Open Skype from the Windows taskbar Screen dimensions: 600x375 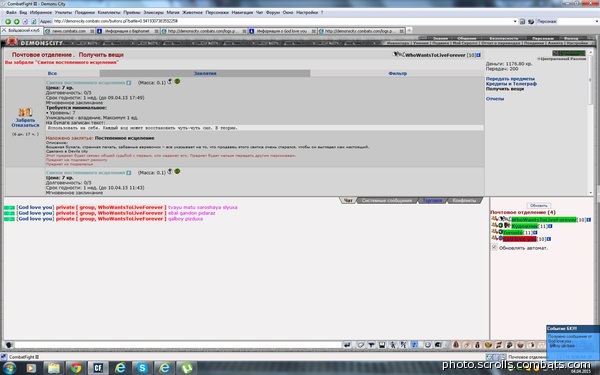pos(142,368)
